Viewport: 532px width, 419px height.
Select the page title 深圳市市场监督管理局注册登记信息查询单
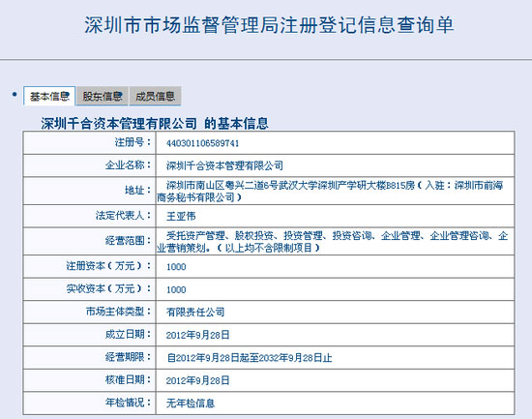pos(269,25)
